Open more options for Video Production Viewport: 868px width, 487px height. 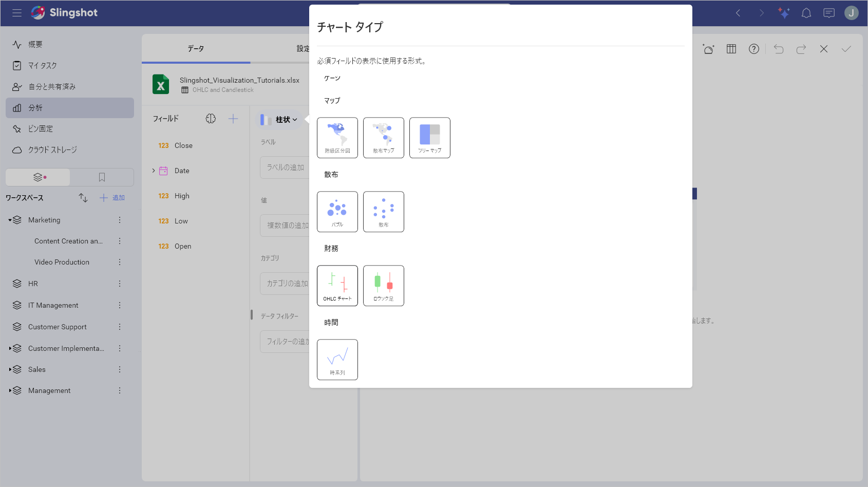pyautogui.click(x=120, y=262)
